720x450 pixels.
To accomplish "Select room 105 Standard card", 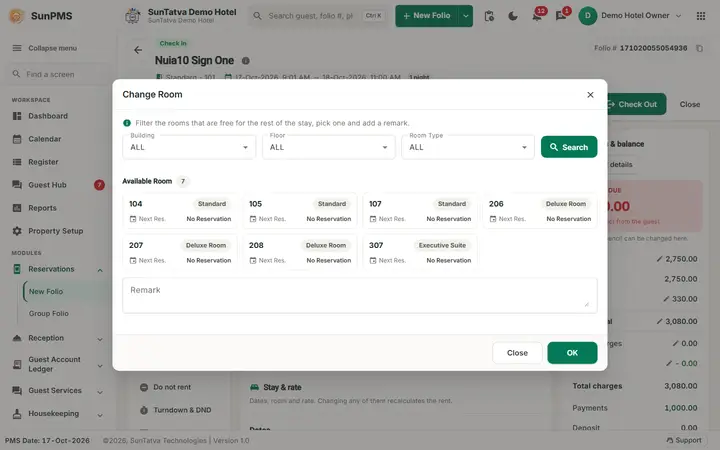I will tap(300, 211).
